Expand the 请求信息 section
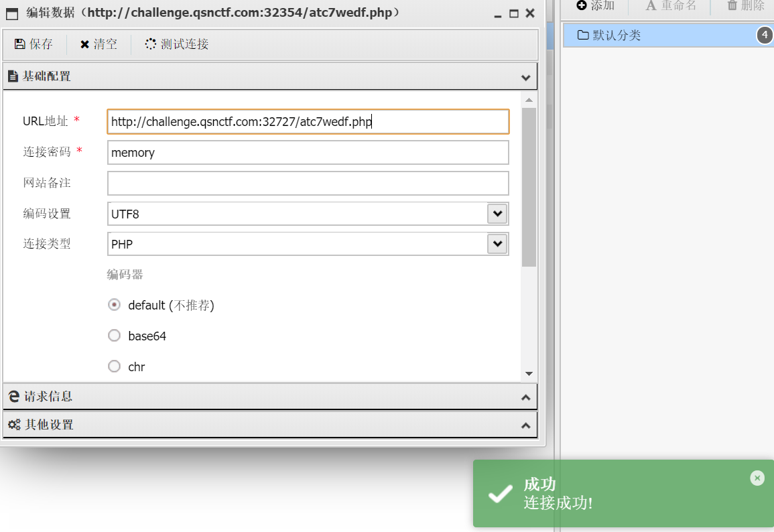Viewport: 774px width, 532px height. pyautogui.click(x=270, y=396)
